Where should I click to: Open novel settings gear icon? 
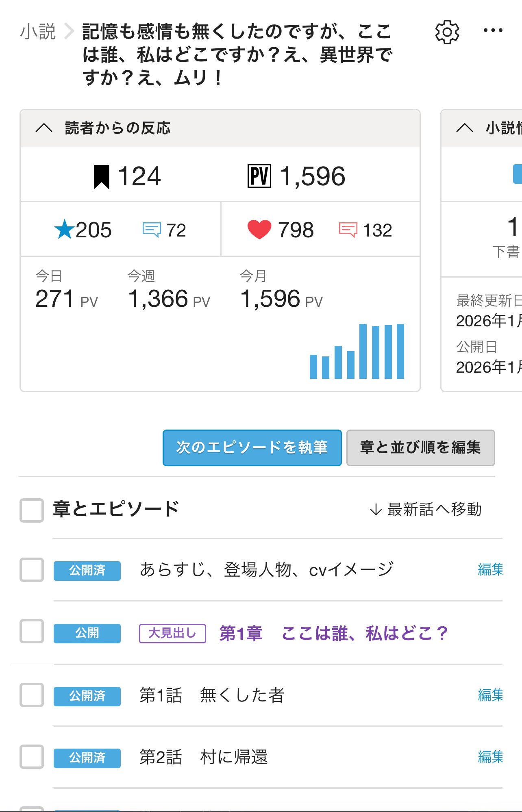tap(447, 32)
